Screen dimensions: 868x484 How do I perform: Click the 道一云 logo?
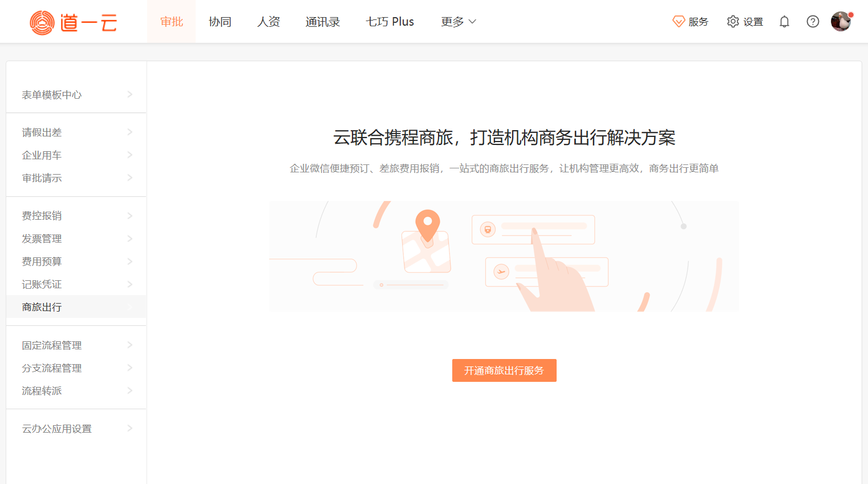[73, 22]
